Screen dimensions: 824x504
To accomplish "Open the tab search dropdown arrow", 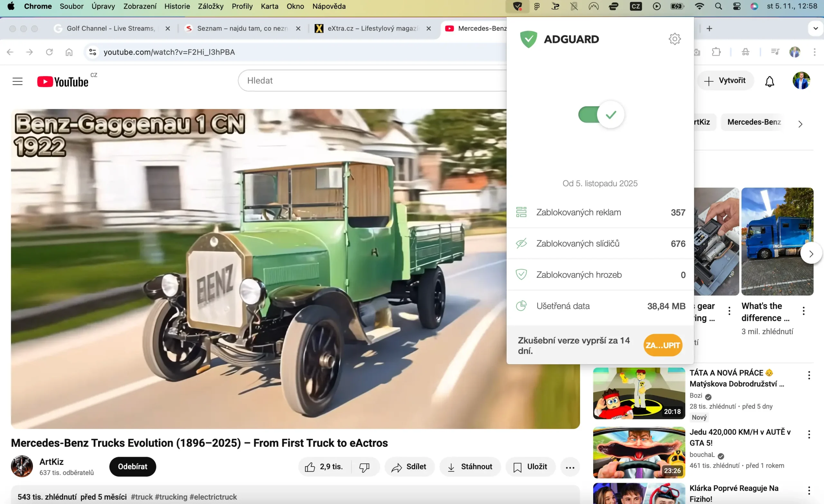I will 815,28.
